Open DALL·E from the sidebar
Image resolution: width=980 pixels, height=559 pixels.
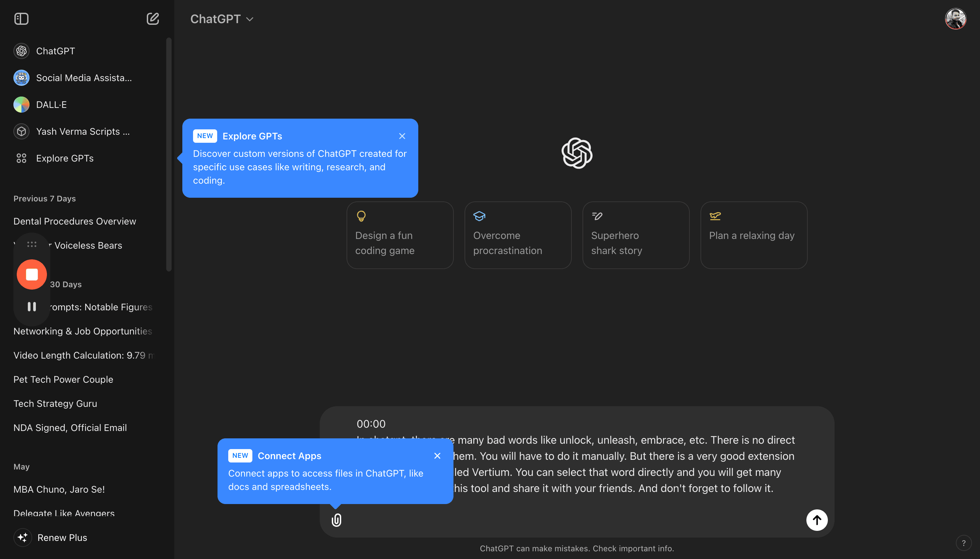84,105
